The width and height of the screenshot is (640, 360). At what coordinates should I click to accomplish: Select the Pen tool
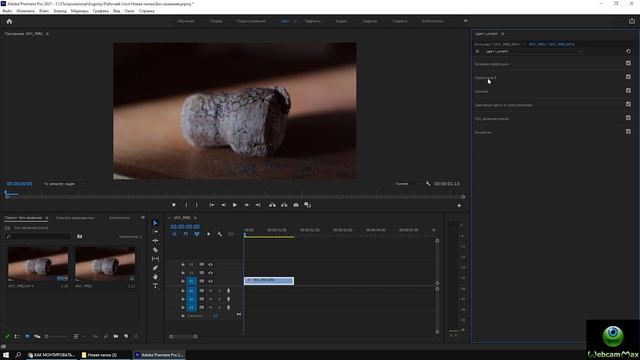click(155, 268)
